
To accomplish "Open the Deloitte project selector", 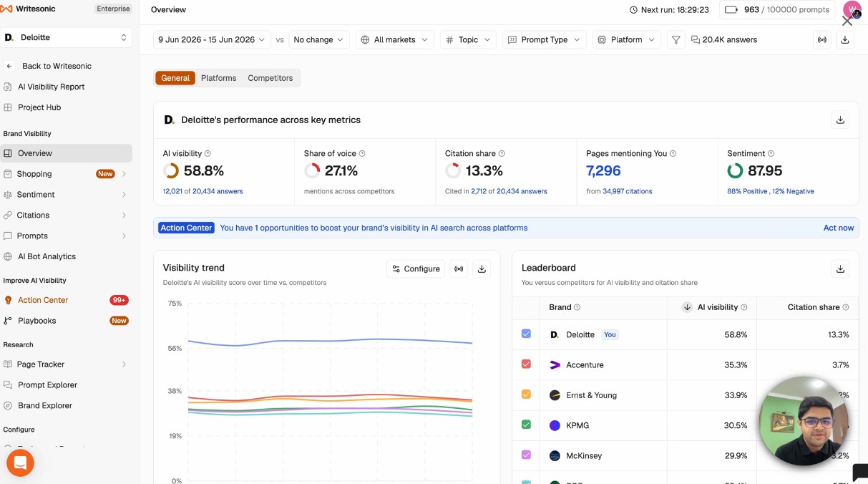I will tap(67, 37).
